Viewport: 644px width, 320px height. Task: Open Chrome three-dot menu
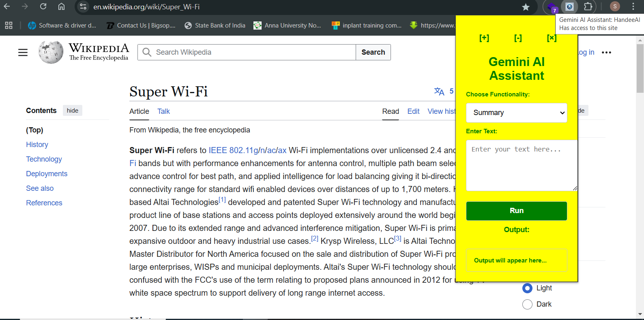tap(633, 6)
